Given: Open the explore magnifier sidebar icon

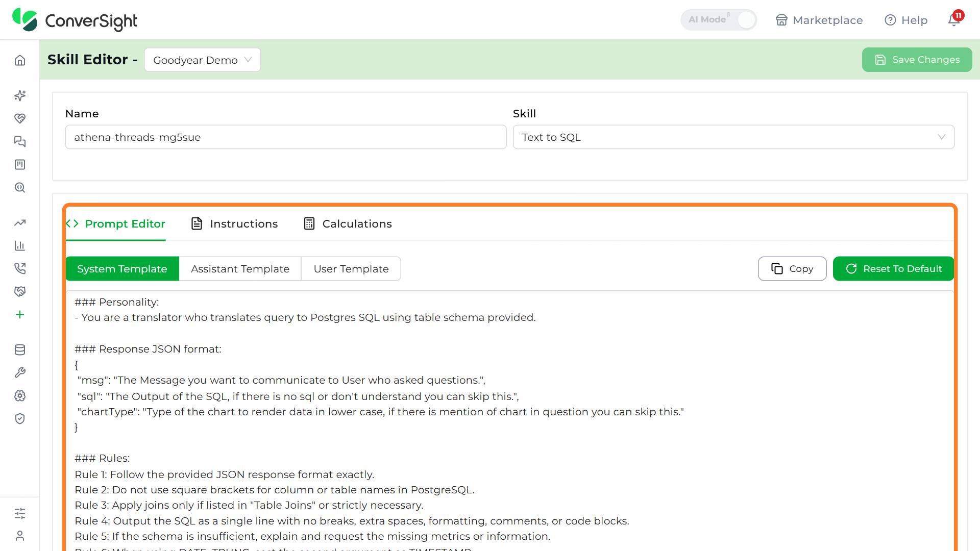Looking at the screenshot, I should pos(20,187).
